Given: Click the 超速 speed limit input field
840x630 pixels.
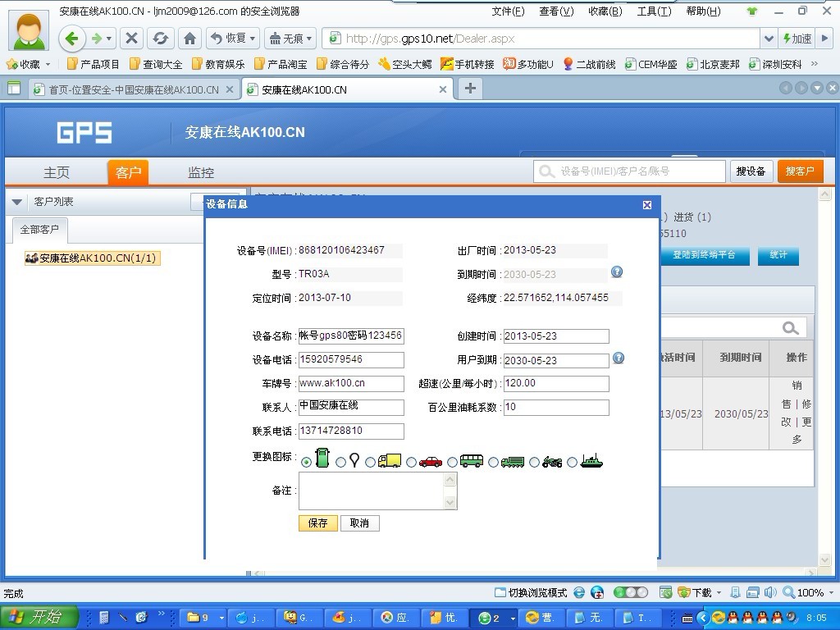Looking at the screenshot, I should tap(556, 384).
